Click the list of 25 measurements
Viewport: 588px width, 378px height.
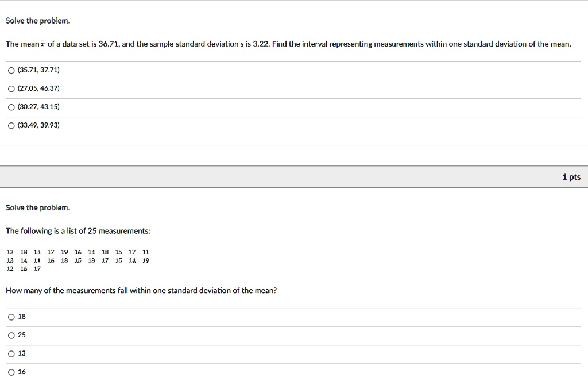76,260
